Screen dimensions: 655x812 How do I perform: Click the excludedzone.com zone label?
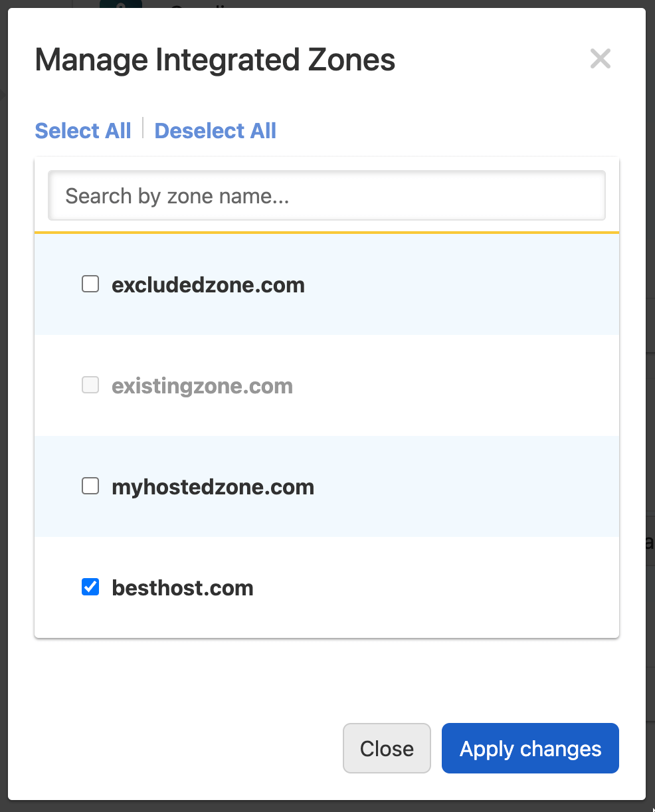tap(208, 284)
